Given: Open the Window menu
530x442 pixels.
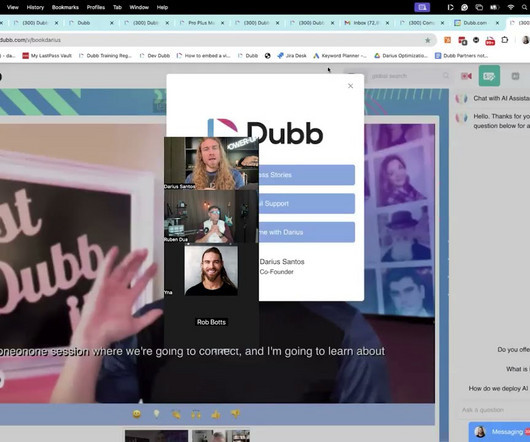Looking at the screenshot, I should (139, 7).
